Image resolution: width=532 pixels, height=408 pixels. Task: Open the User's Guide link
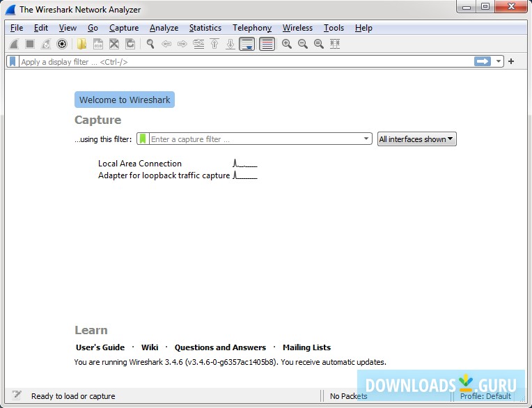(100, 347)
